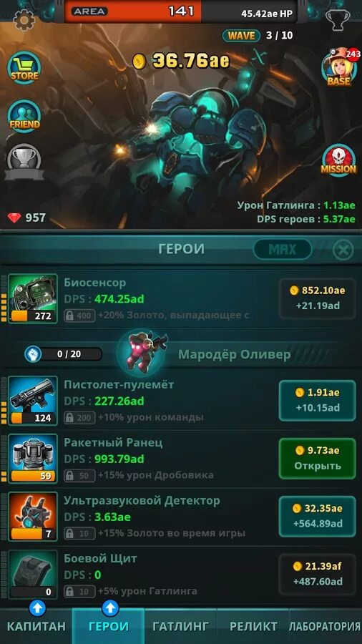Tap the red gem currency icon
The height and width of the screenshot is (644, 362).
(14, 218)
